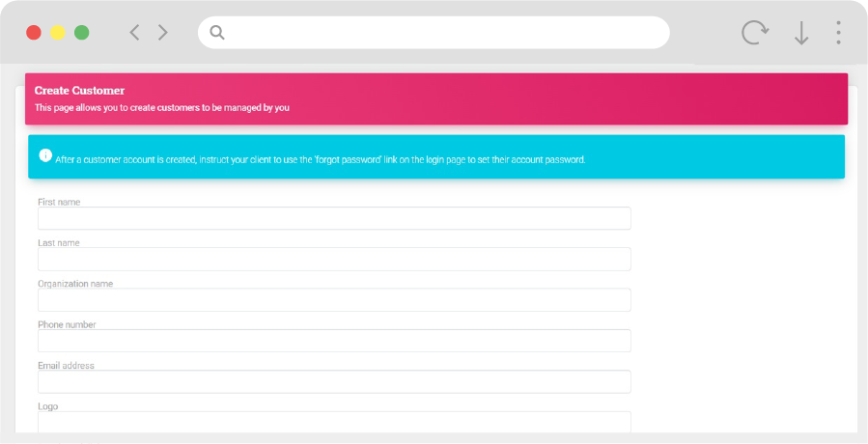Click the 'Organization name' label

(75, 284)
